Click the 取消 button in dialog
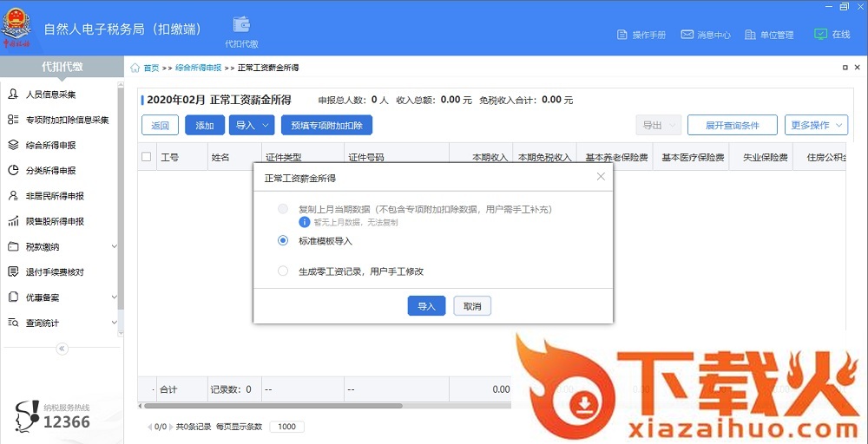The height and width of the screenshot is (444, 868). click(x=472, y=306)
